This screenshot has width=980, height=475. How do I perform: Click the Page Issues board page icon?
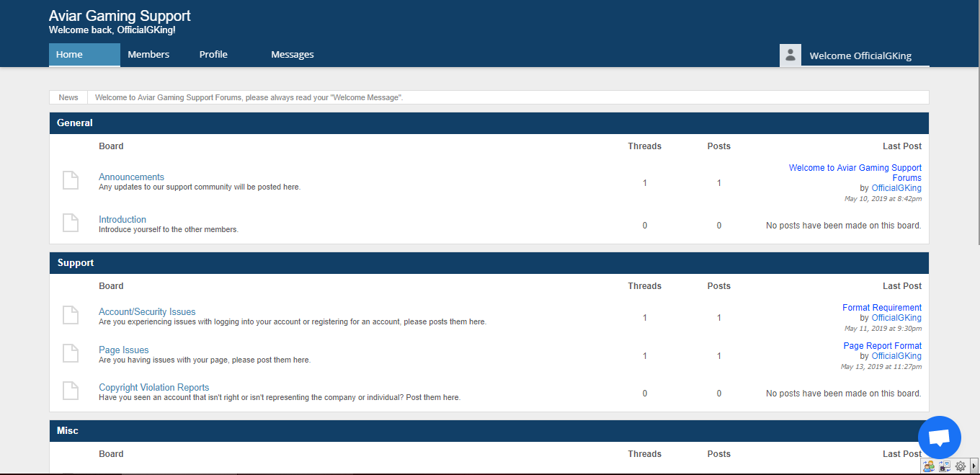click(x=71, y=353)
